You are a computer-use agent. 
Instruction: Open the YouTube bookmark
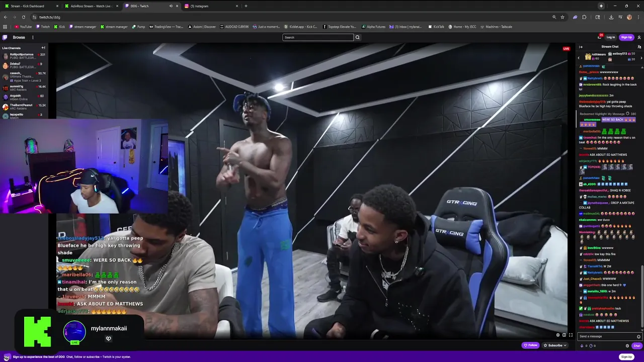click(23, 27)
